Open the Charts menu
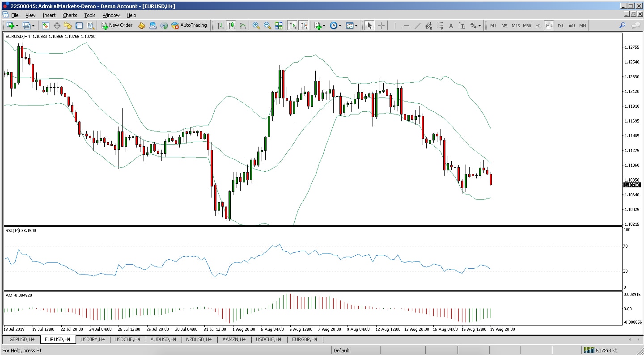The width and height of the screenshot is (644, 355). click(70, 15)
